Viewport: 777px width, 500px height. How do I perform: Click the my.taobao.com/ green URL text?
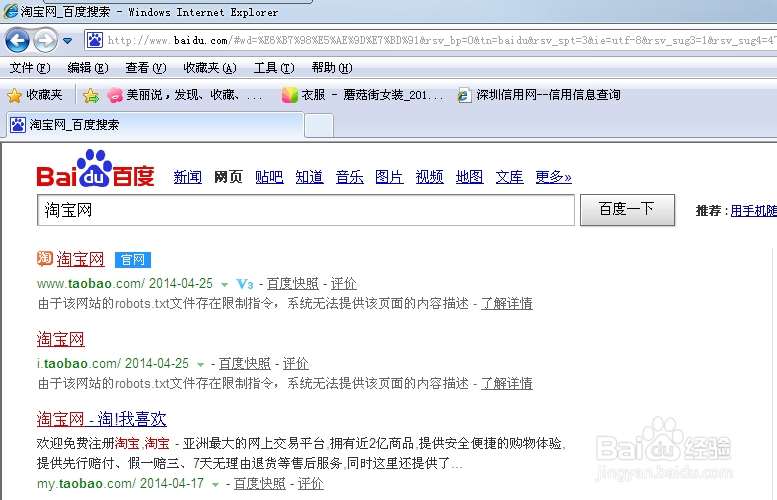click(x=86, y=484)
